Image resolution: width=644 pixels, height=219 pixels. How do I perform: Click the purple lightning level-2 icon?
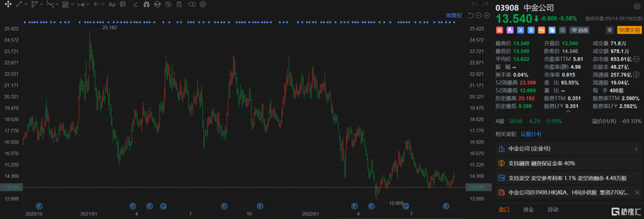pyautogui.click(x=510, y=30)
